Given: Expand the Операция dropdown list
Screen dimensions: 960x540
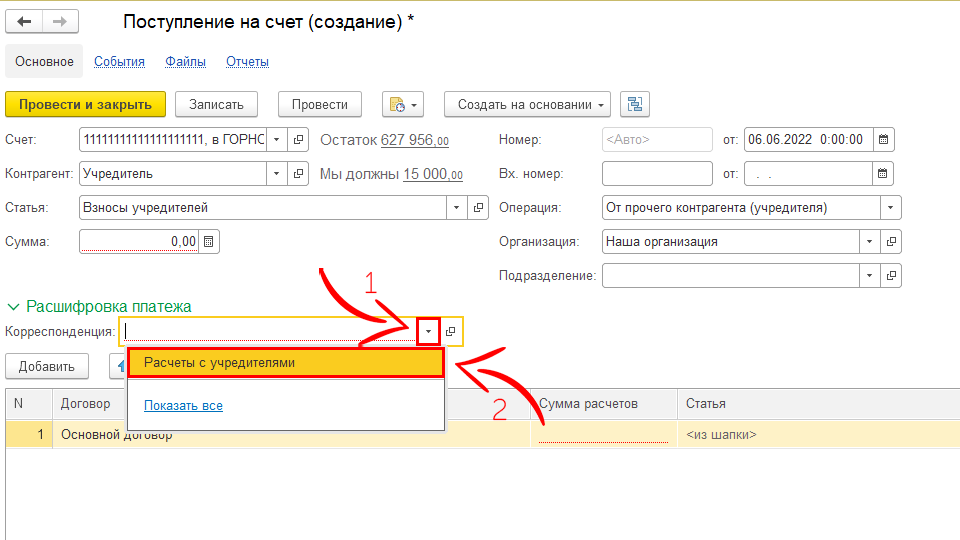Looking at the screenshot, I should [891, 208].
